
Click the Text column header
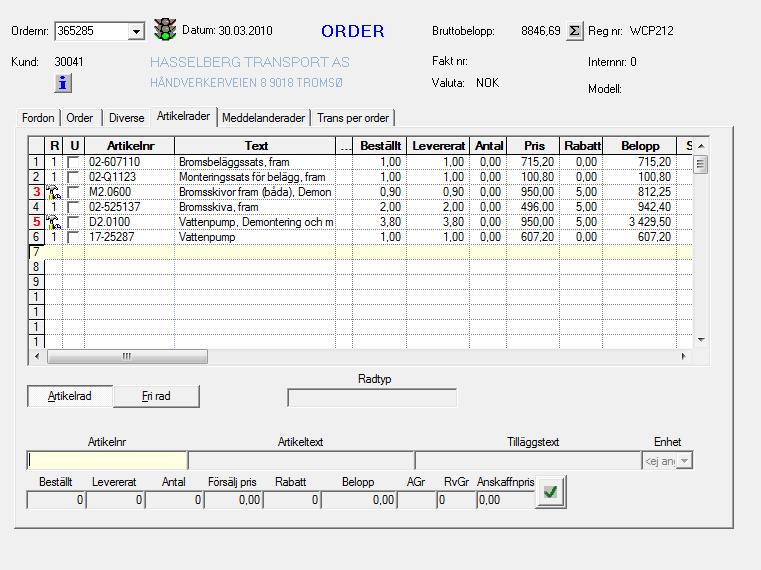(x=255, y=146)
